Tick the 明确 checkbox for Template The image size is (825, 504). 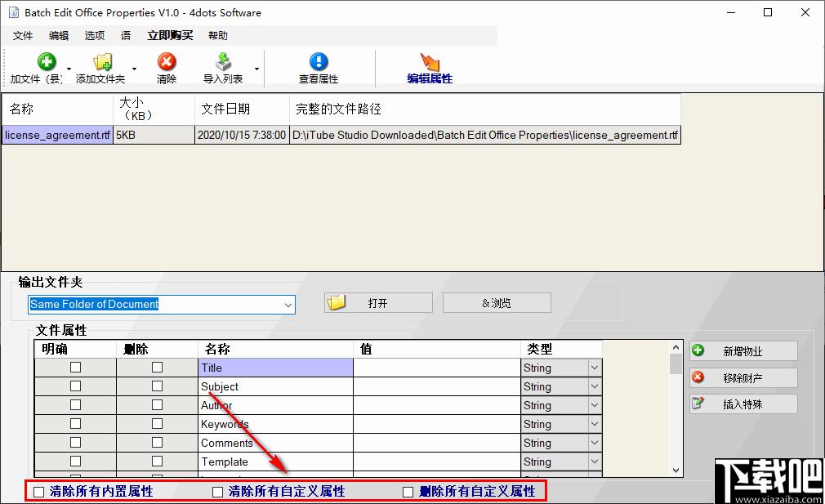tap(76, 462)
